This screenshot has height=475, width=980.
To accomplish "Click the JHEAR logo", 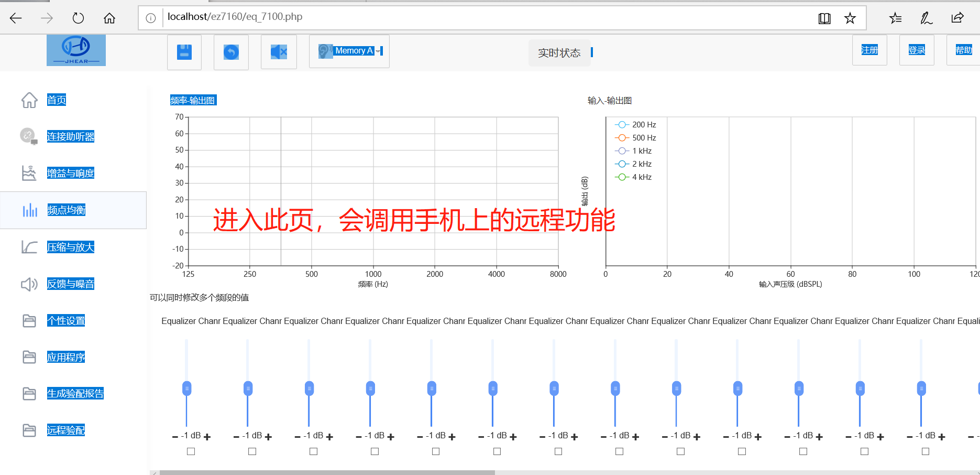I will [x=76, y=50].
